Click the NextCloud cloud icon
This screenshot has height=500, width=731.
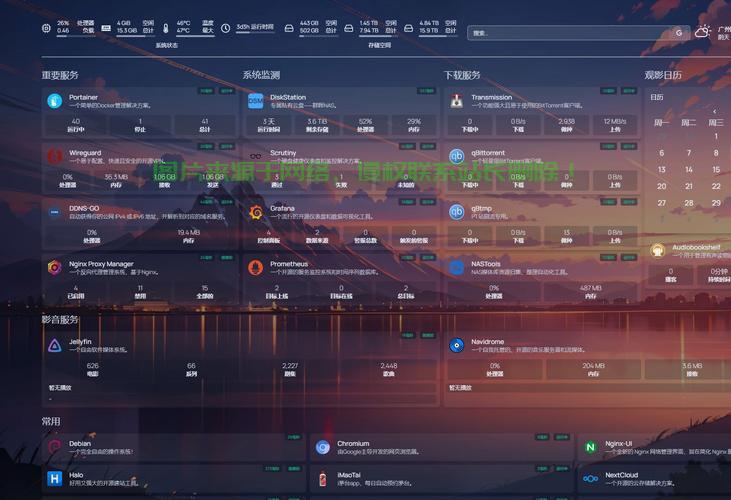pyautogui.click(x=591, y=479)
